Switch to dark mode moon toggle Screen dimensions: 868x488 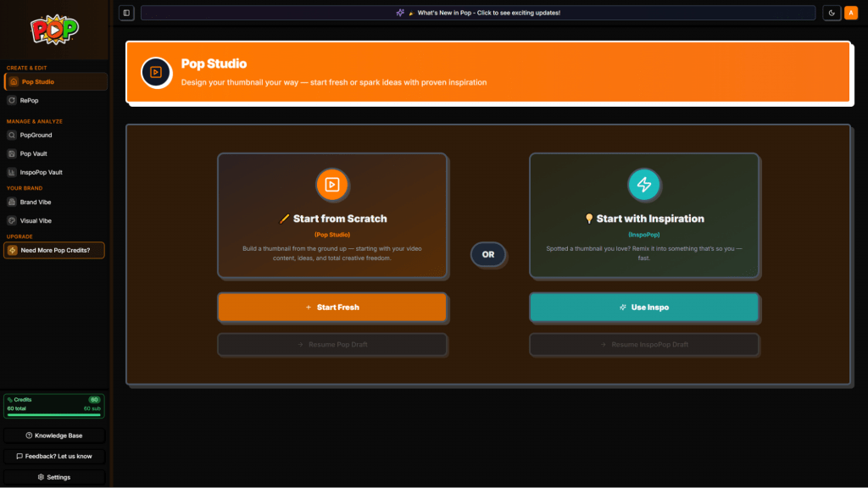tap(831, 13)
